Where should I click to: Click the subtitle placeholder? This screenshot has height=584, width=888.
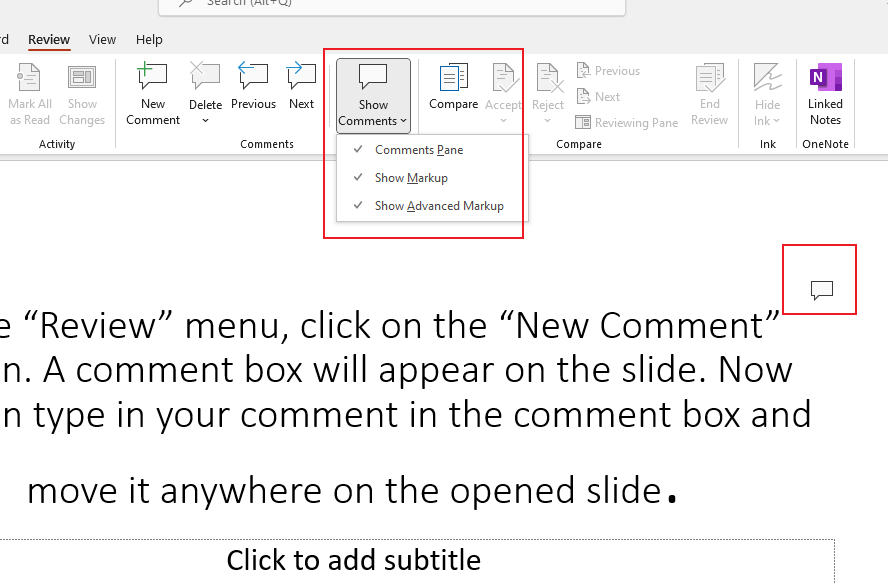click(354, 560)
